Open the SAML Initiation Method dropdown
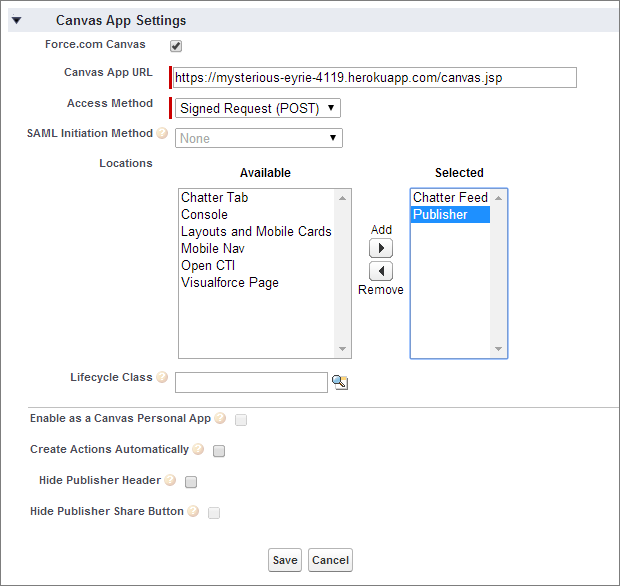The image size is (620, 586). [x=259, y=138]
